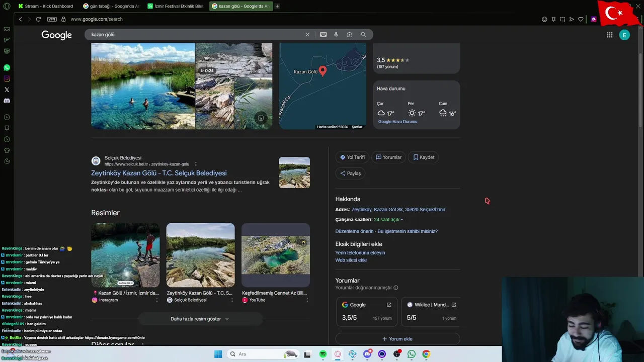Open the snapshot capture tool
644x362 pixels.
click(x=562, y=19)
